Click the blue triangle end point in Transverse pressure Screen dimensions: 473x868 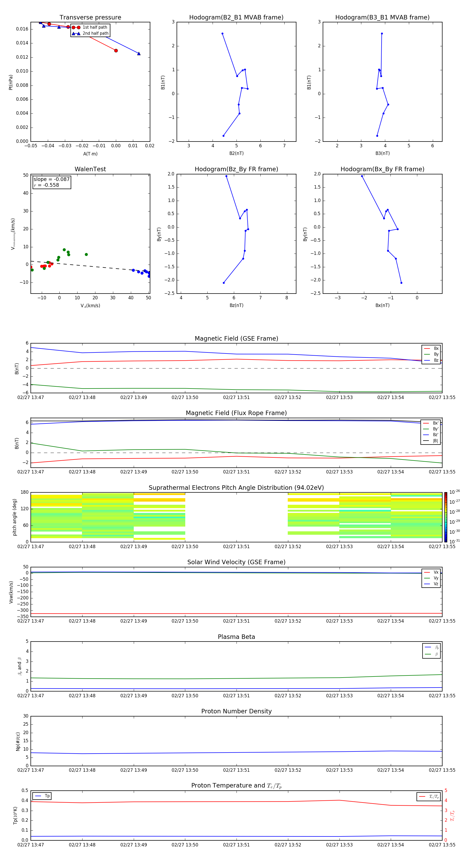click(139, 54)
